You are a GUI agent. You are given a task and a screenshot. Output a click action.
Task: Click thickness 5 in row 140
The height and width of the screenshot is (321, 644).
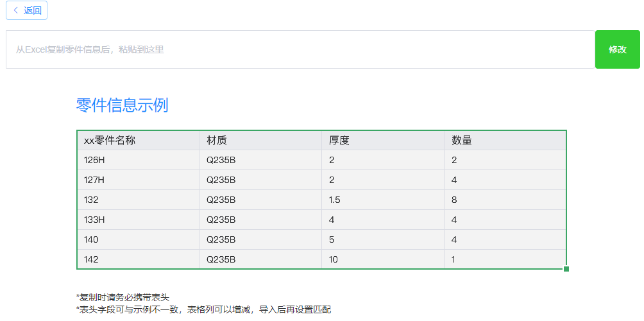(x=383, y=239)
